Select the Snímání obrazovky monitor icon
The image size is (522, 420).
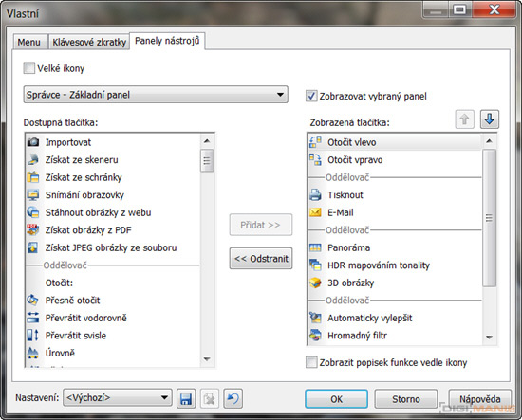pyautogui.click(x=32, y=195)
